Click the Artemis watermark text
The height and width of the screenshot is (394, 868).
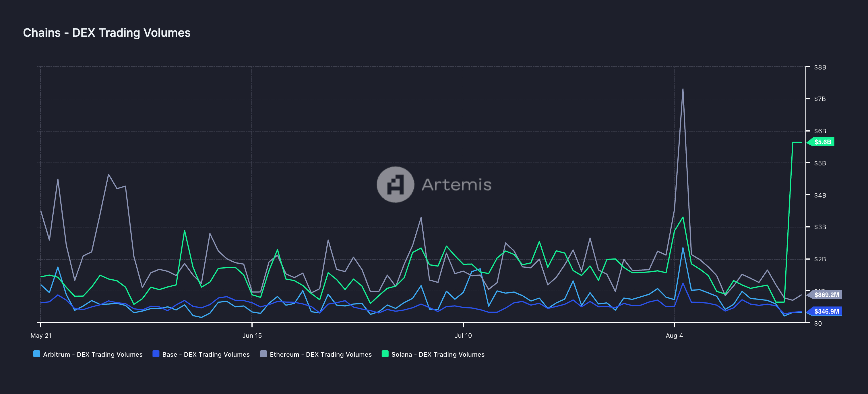coord(456,185)
